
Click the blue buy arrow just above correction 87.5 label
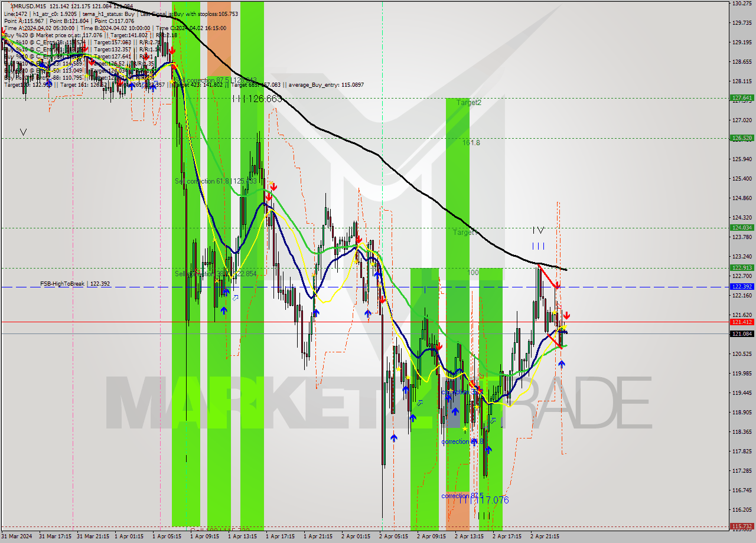488,449
